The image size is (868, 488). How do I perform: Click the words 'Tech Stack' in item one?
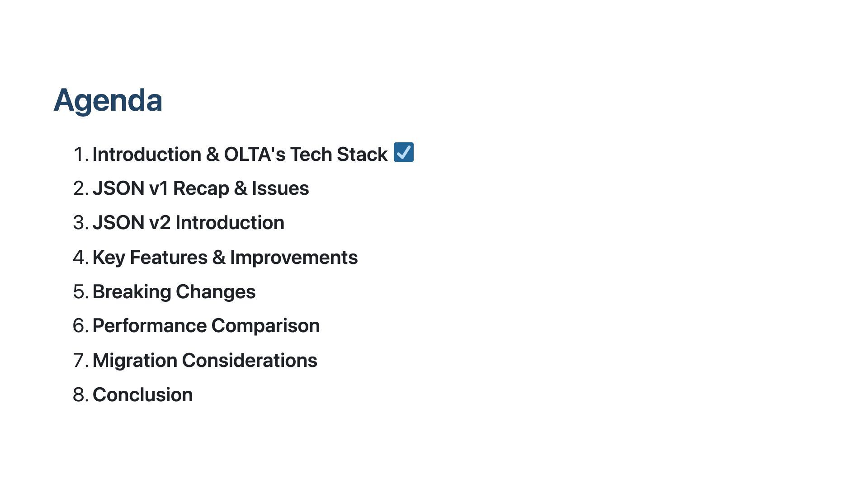(x=339, y=155)
